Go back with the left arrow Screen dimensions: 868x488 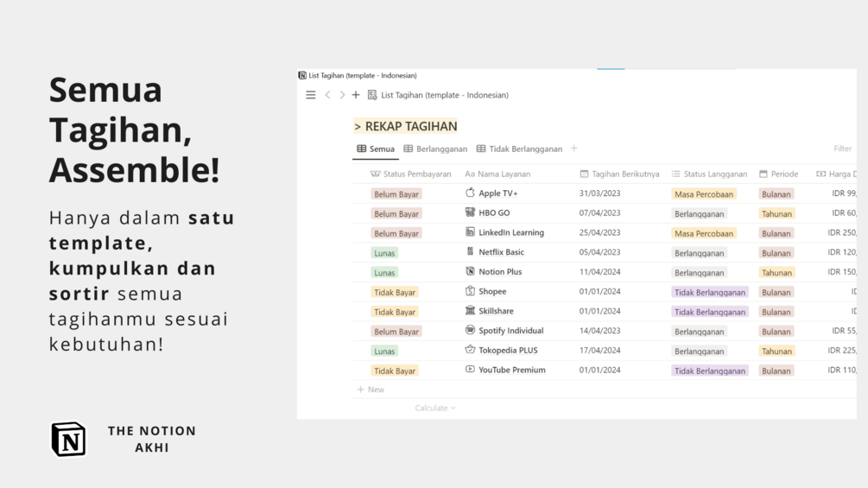[327, 95]
